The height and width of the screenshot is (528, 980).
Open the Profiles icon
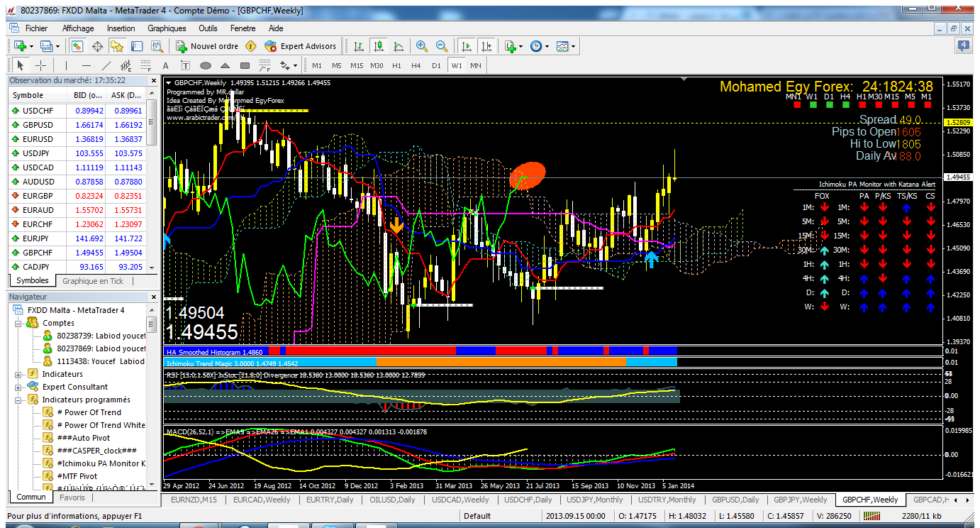pos(47,46)
